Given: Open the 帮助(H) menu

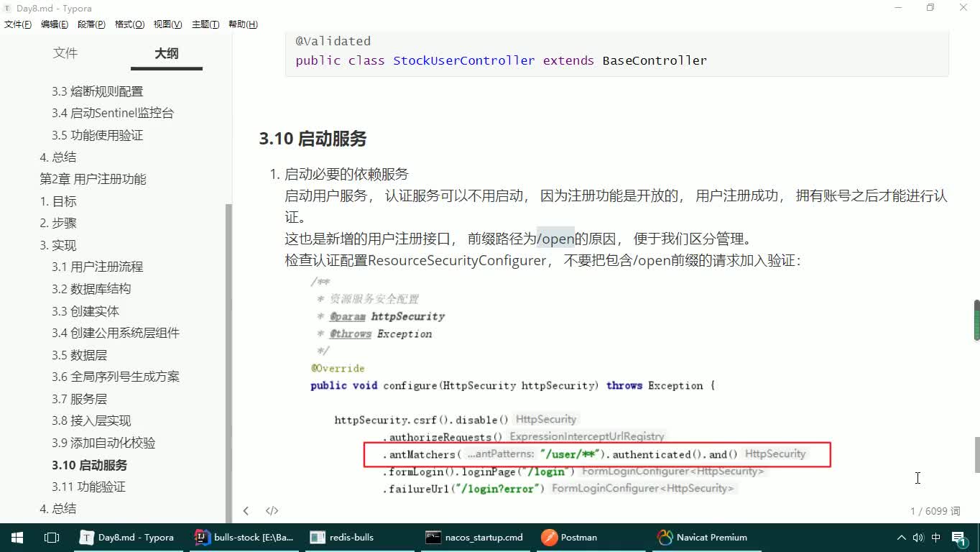Looking at the screenshot, I should tap(243, 24).
